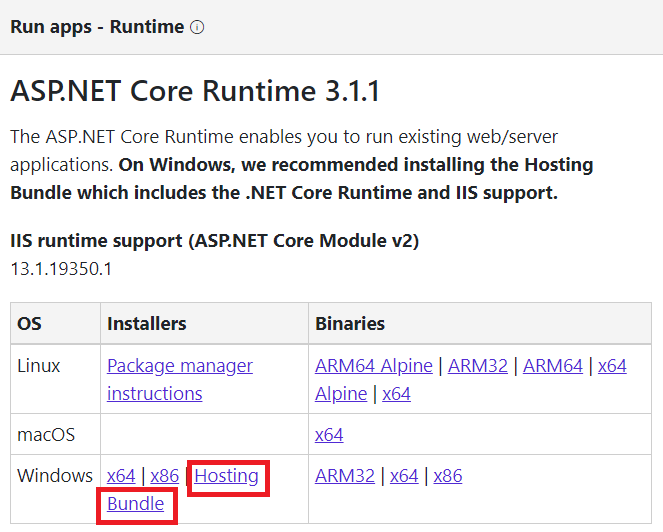Get the Linux x64 Alpine binary
663x532 pixels.
tap(612, 366)
